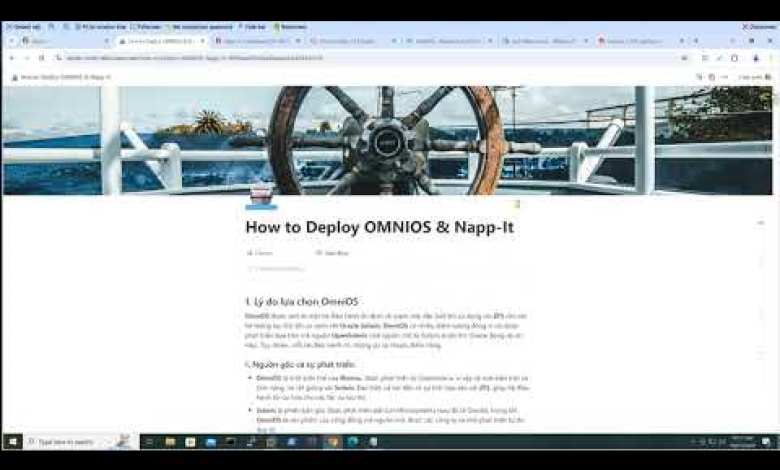Select the 'How to Deploy OMNIOS' browser tab
This screenshot has width=780, height=470.
[x=160, y=41]
